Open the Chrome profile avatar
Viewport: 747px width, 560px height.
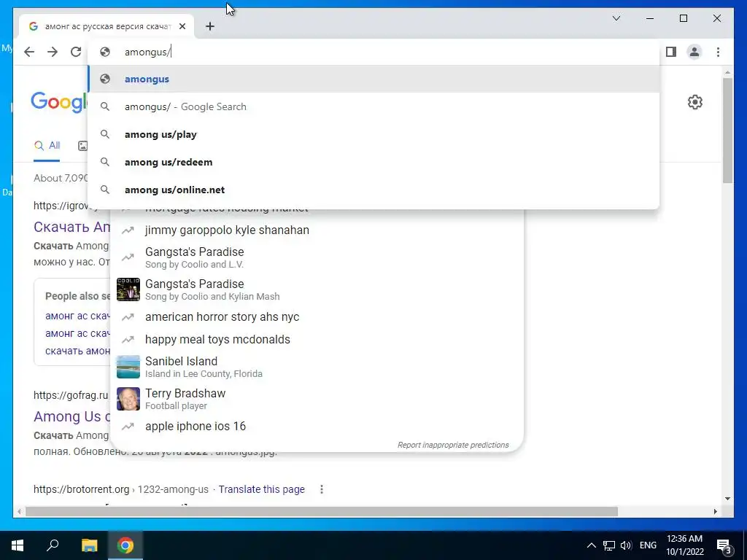click(x=694, y=52)
